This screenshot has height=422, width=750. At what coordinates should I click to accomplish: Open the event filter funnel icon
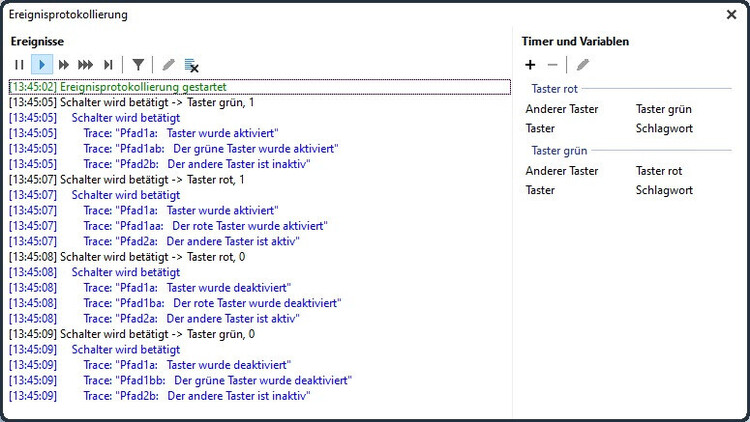point(138,65)
